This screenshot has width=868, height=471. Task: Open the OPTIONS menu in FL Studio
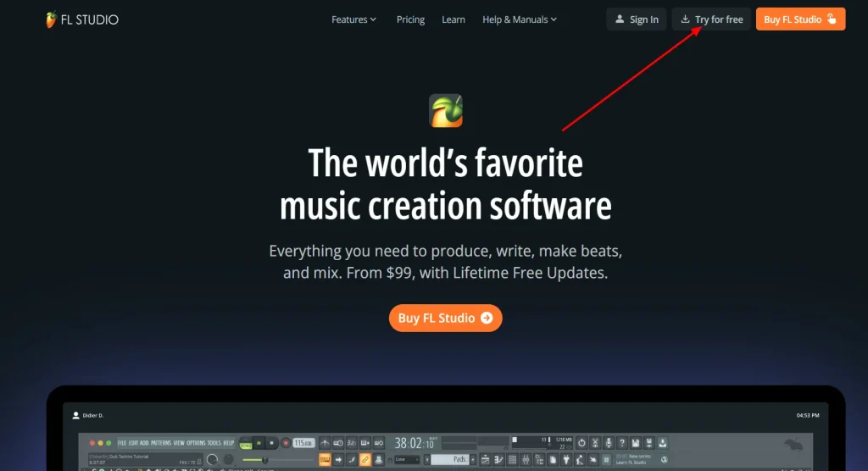[x=196, y=443]
